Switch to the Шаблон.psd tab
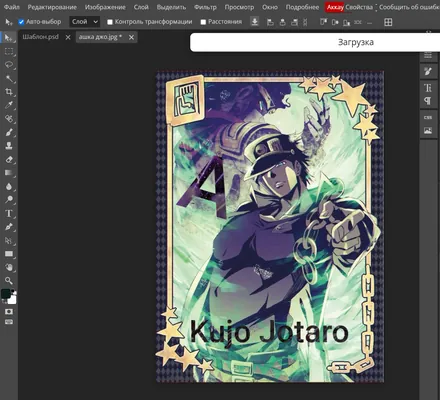The height and width of the screenshot is (400, 440). click(41, 37)
